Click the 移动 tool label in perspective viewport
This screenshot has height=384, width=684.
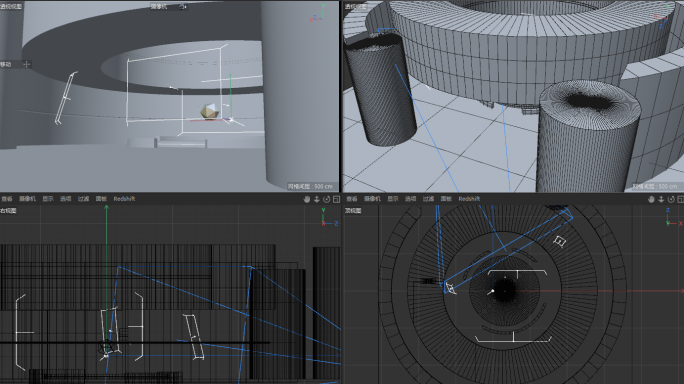[x=6, y=65]
